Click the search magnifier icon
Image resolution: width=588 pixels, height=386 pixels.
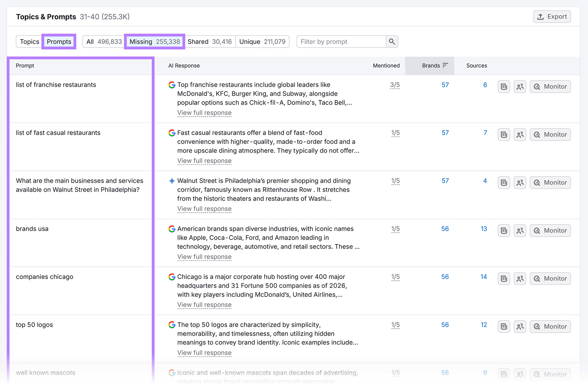point(392,42)
